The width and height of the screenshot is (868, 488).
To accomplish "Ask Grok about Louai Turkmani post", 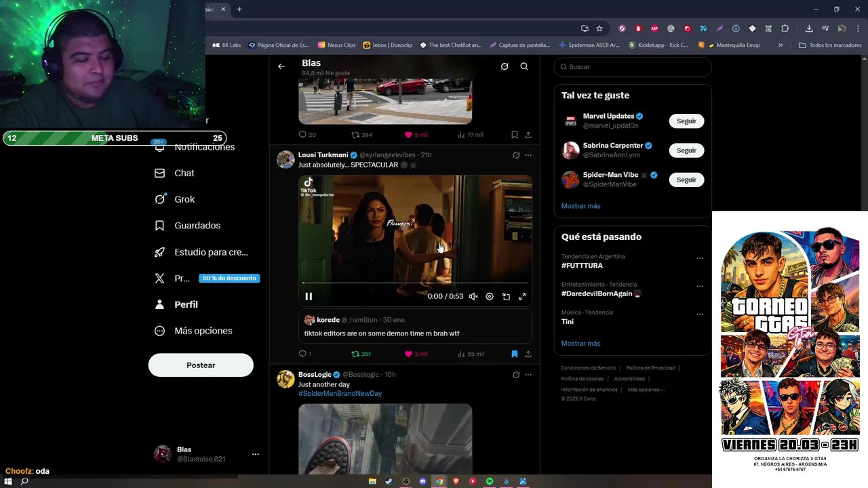I will pyautogui.click(x=516, y=155).
